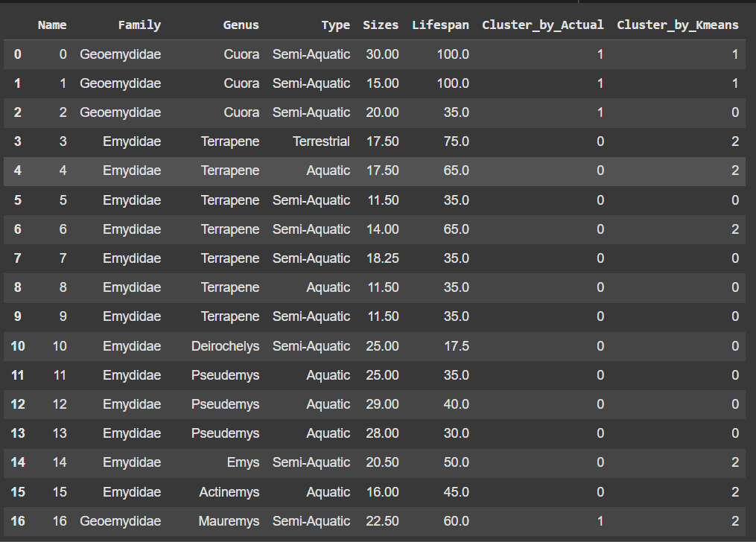Viewport: 756px width, 542px height.
Task: Select the 75.0 lifespan value
Action: point(453,141)
